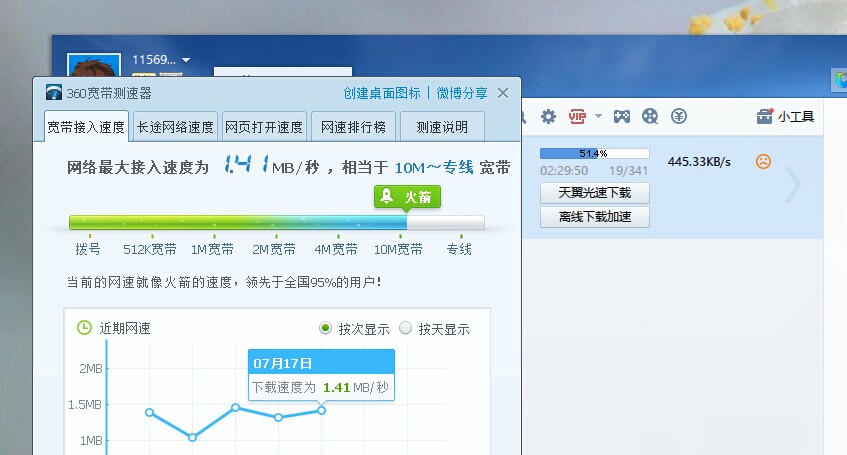
Task: Expand the 11569 account dropdown arrow
Action: [x=186, y=60]
